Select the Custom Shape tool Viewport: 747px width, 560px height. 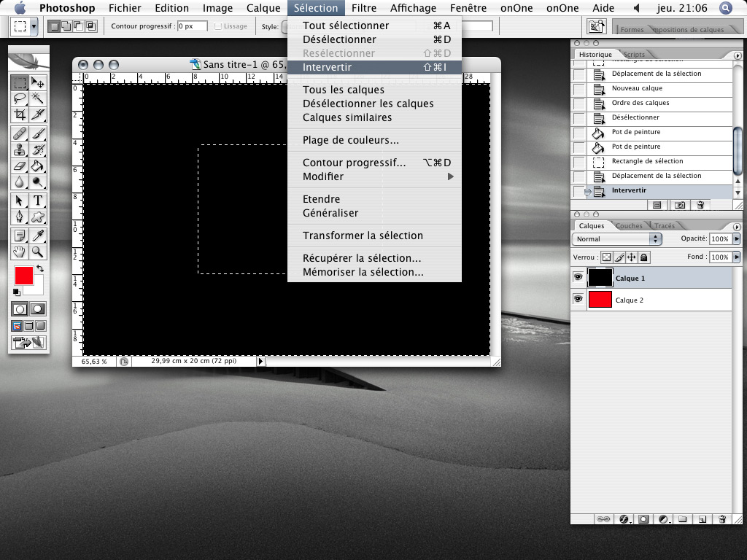38,217
